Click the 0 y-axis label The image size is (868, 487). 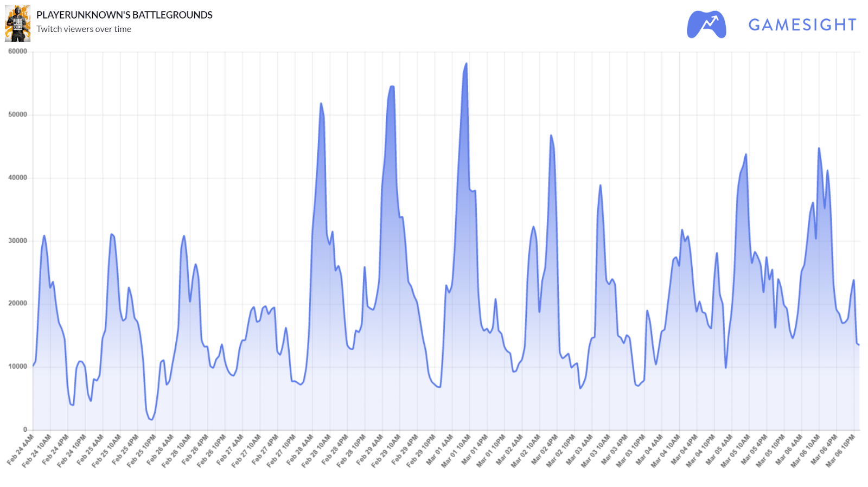click(x=25, y=429)
